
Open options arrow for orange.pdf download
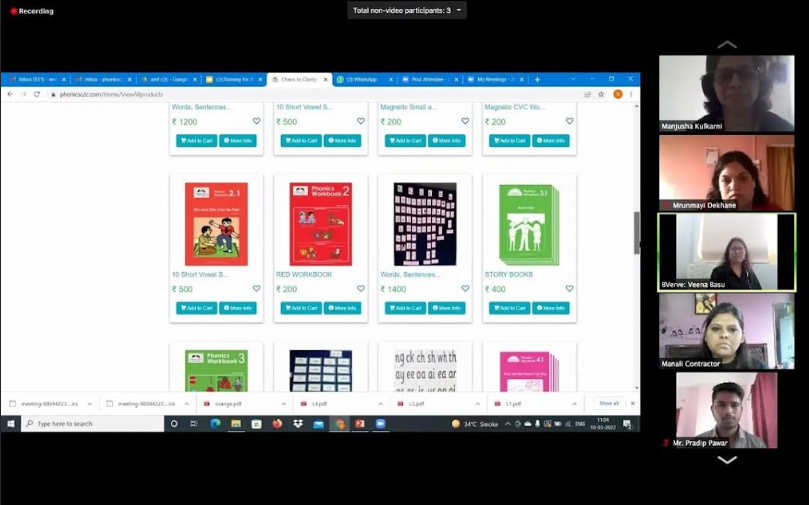[x=284, y=404]
